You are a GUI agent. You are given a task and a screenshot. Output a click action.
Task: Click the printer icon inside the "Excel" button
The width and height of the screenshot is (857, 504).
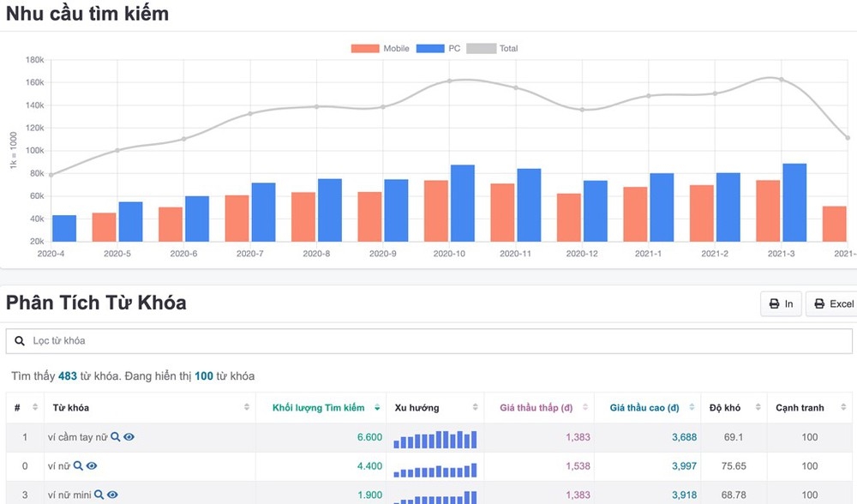[821, 303]
